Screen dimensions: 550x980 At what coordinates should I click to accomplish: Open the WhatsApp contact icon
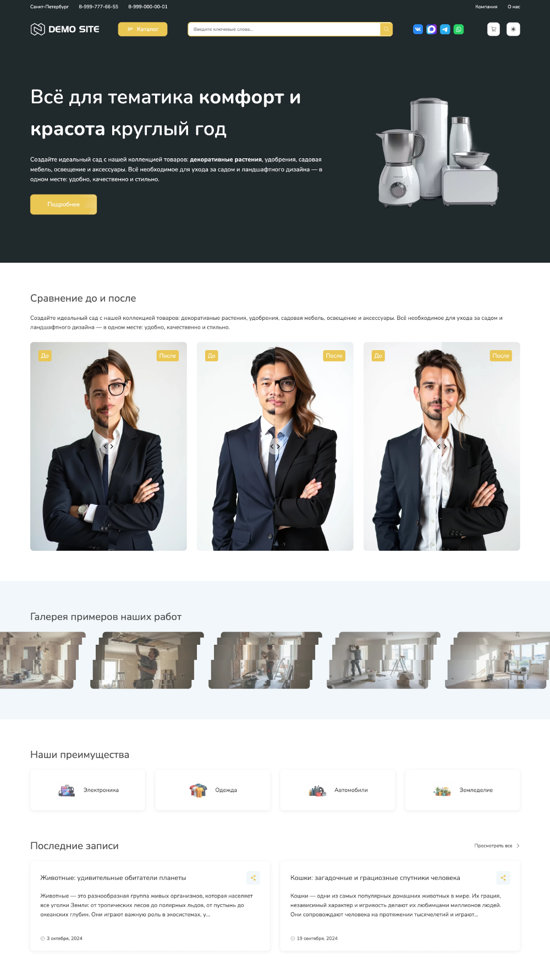(x=459, y=29)
